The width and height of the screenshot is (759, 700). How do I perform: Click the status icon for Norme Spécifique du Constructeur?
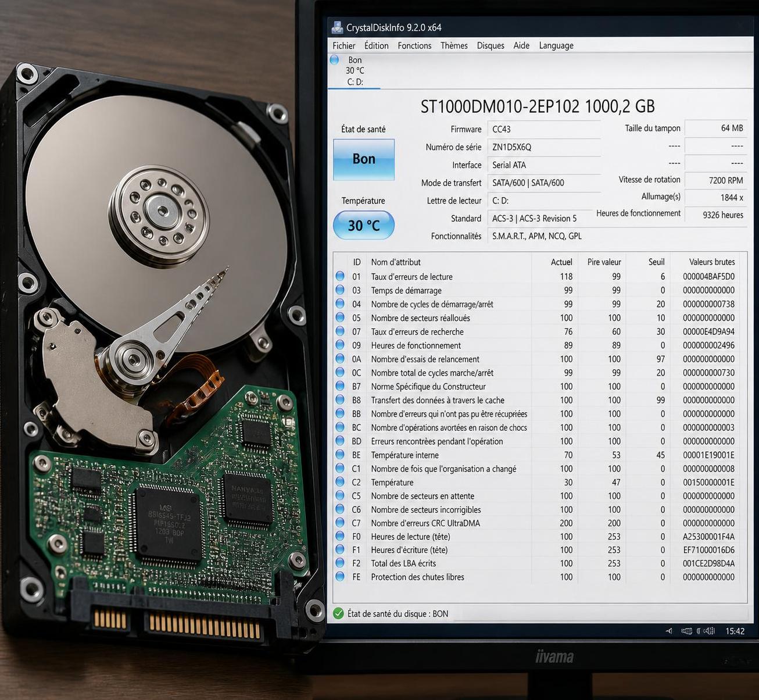[x=340, y=386]
